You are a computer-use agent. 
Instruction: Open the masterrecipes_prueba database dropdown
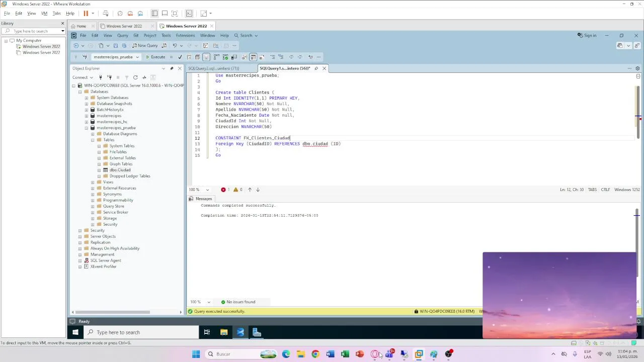click(x=137, y=57)
